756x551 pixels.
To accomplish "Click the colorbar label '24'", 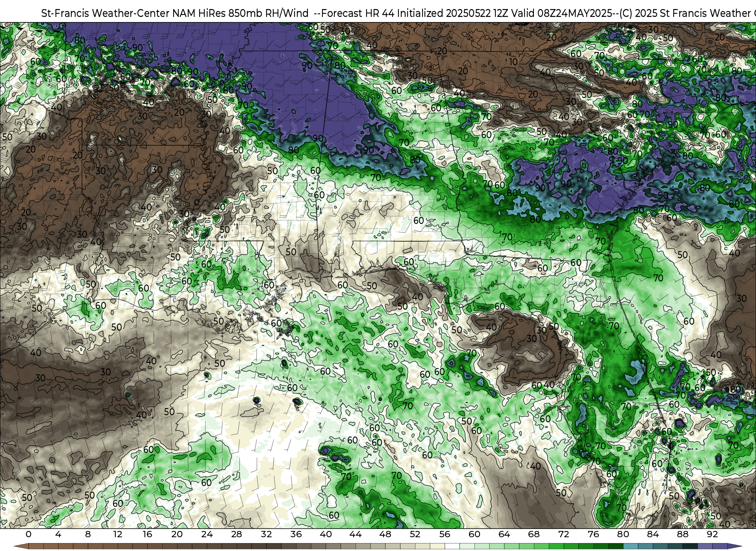I will pos(207,534).
